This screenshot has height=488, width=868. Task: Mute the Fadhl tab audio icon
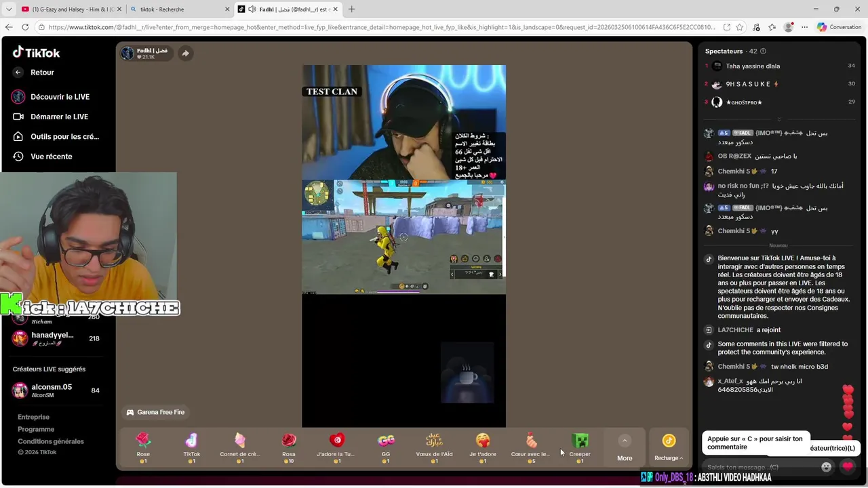pos(252,9)
